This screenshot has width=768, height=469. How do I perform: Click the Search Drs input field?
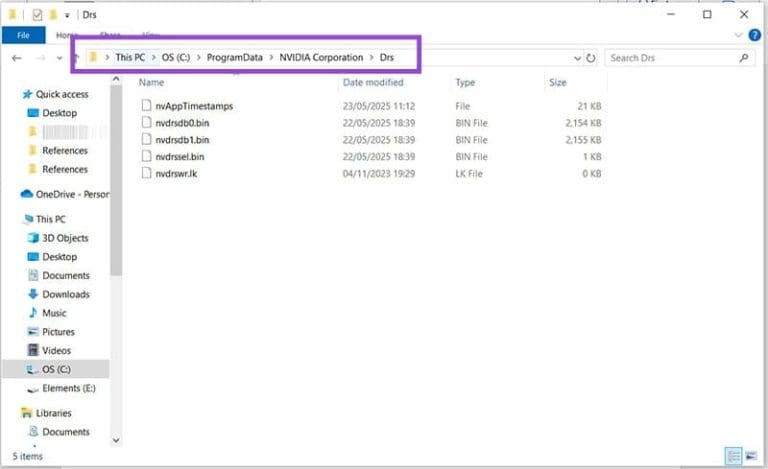pyautogui.click(x=672, y=58)
